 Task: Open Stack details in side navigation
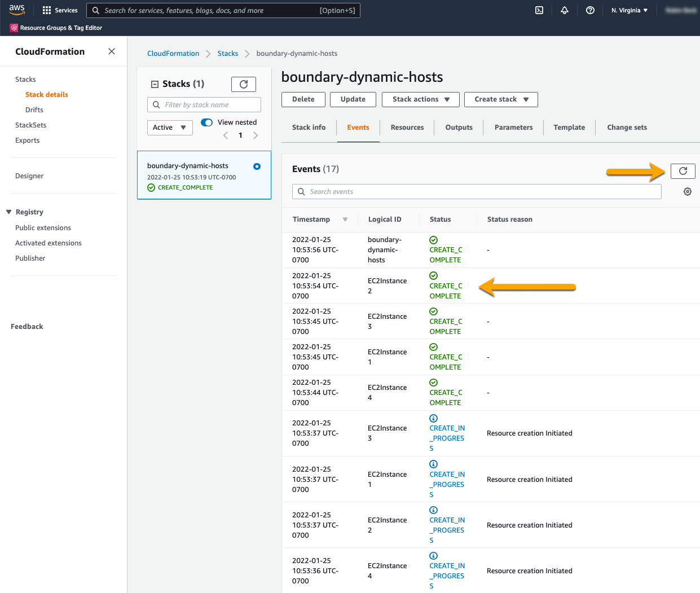pyautogui.click(x=47, y=95)
